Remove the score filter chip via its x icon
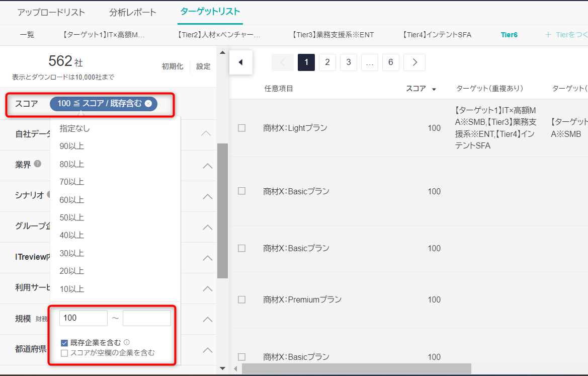This screenshot has height=376, width=588. (x=148, y=104)
